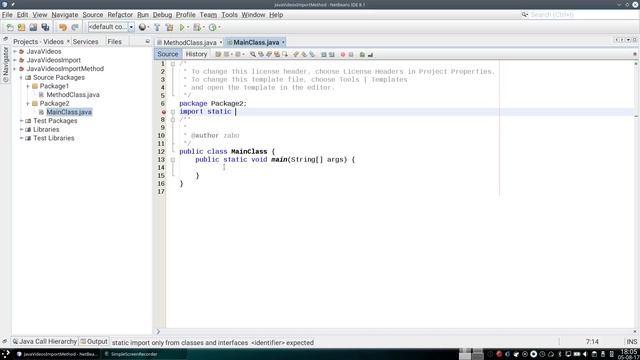Click the Comment lines editor icon
Viewport: 640px width, 360px height.
click(362, 54)
